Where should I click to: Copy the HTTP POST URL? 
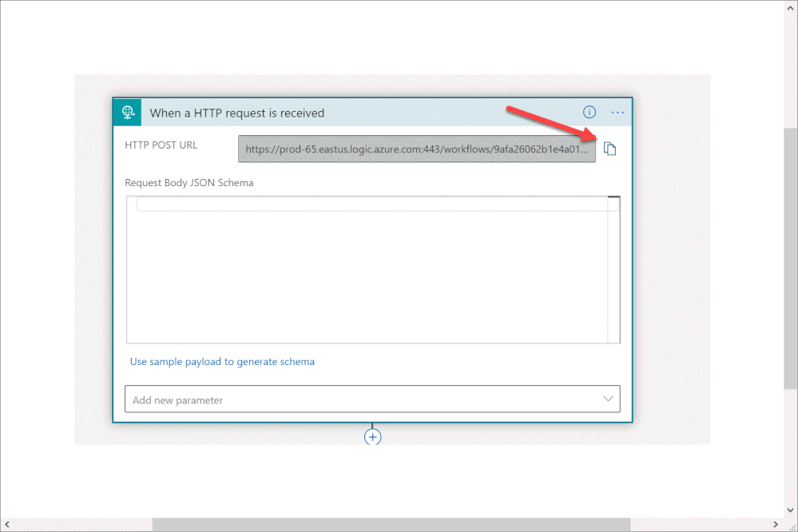coord(609,149)
